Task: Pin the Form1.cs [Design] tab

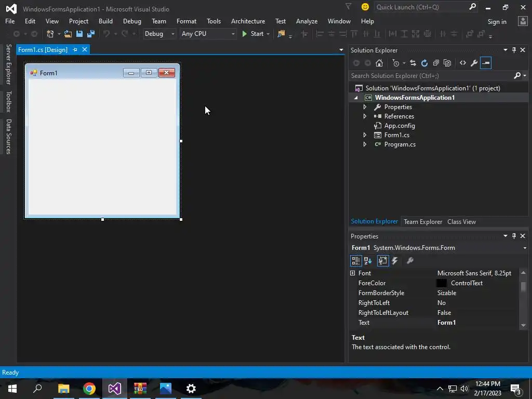Action: tap(75, 49)
